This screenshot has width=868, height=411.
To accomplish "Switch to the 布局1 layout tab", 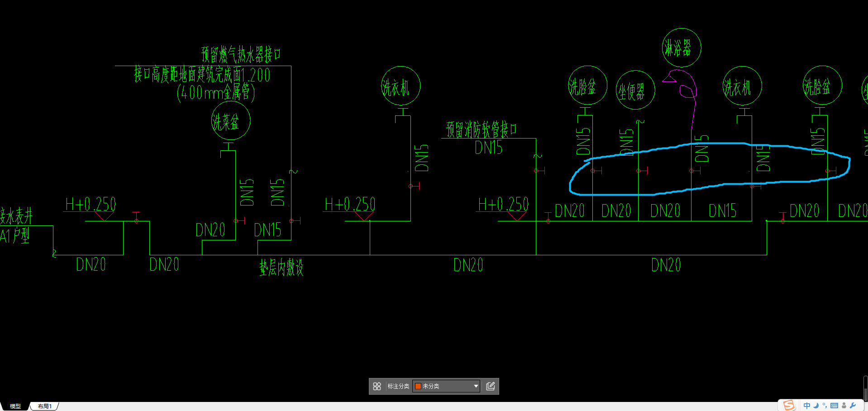I will (44, 406).
